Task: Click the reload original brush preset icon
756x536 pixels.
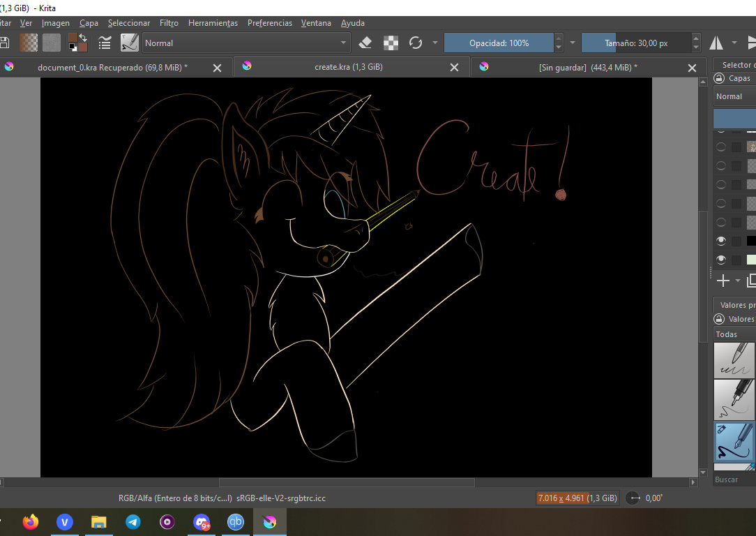Action: click(x=415, y=43)
